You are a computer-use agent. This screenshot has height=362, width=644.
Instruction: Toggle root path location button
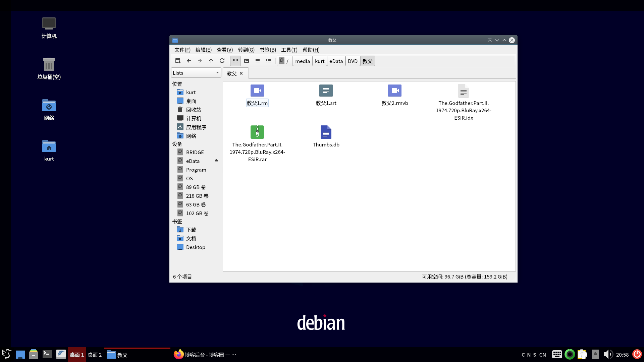[284, 61]
